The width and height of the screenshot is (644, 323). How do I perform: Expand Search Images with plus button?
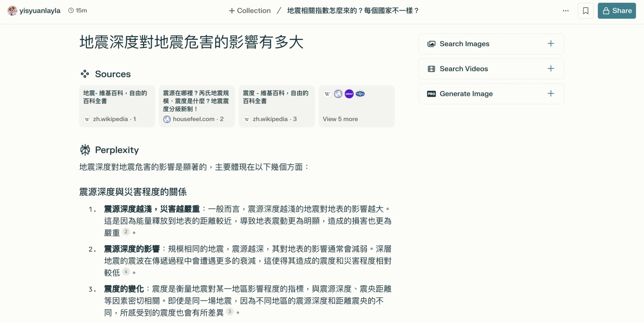[551, 44]
